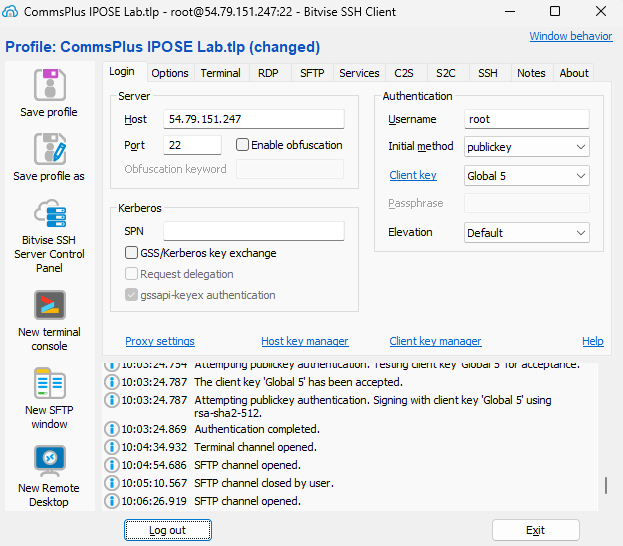
Task: Click the Help link
Action: coord(593,341)
